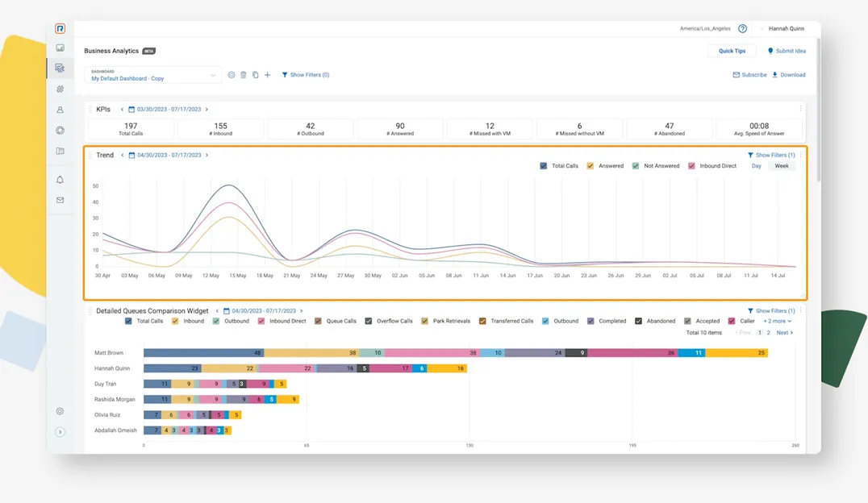Delete the dashboard with the trash icon
868x503 pixels.
point(244,75)
